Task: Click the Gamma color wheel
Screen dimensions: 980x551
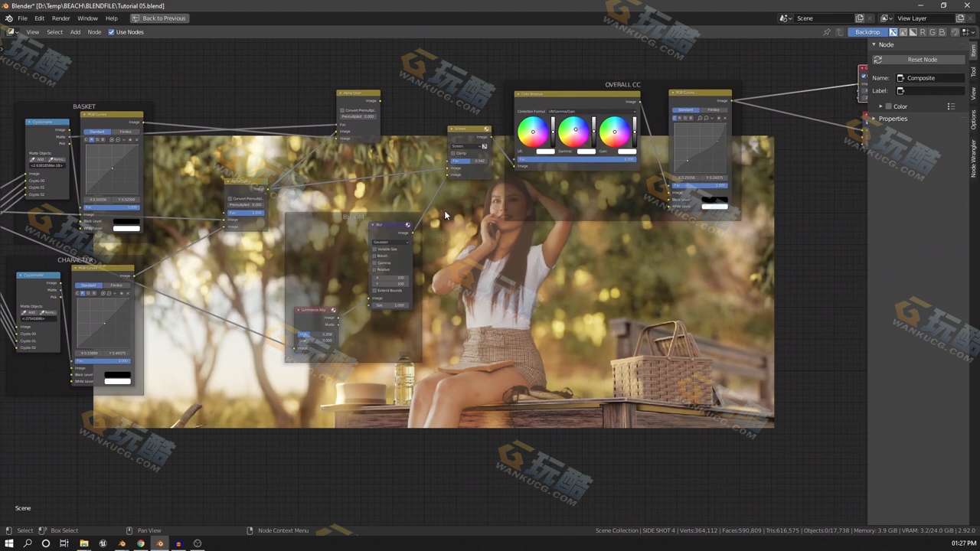Action: [574, 132]
